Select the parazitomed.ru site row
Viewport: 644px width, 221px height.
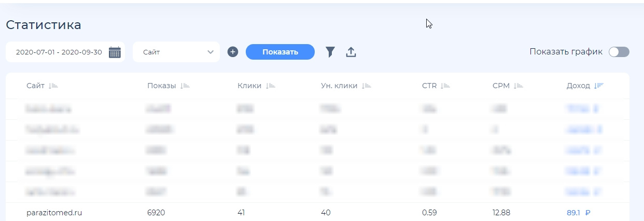(x=54, y=213)
